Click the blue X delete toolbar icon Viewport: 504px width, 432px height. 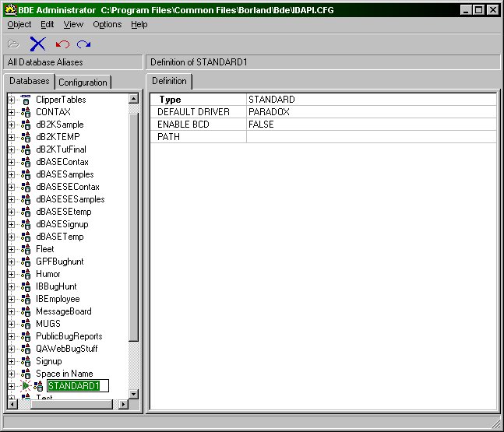coord(37,44)
